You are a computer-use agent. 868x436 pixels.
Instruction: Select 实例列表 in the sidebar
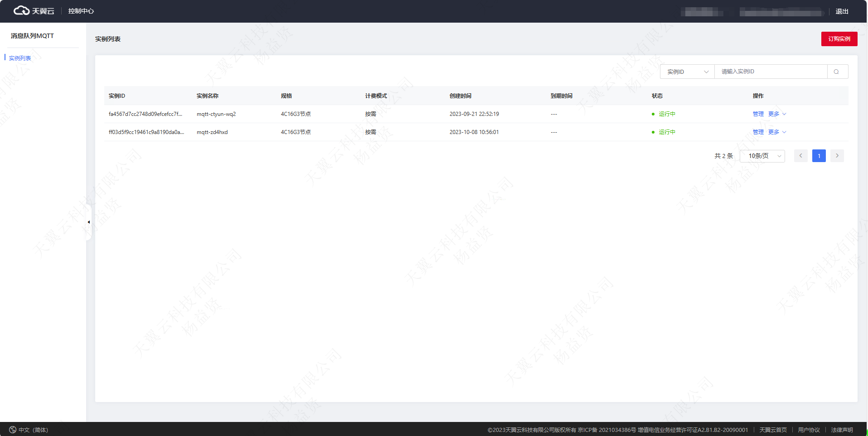coord(20,58)
